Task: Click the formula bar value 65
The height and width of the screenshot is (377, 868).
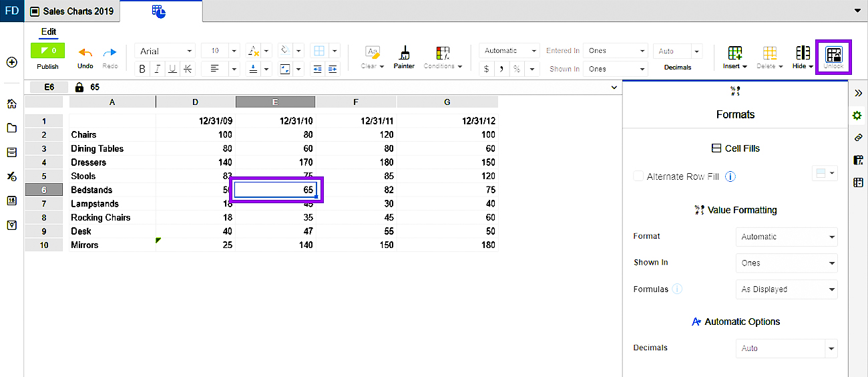Action: pos(95,87)
